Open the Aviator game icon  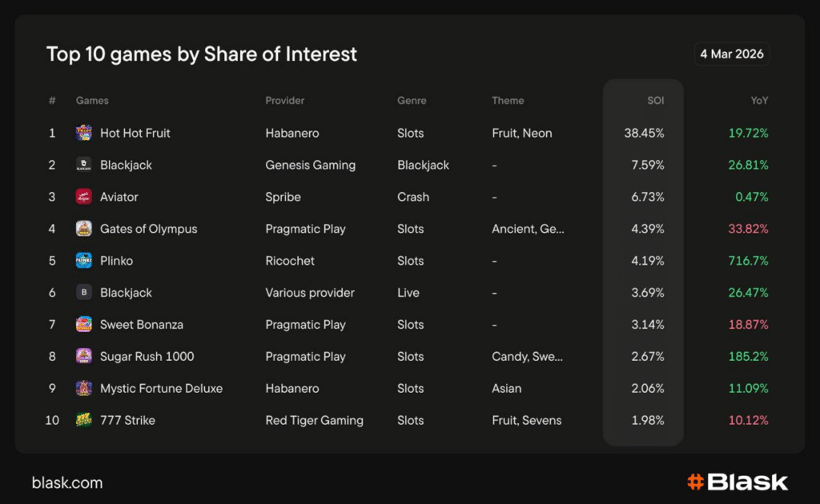point(83,197)
